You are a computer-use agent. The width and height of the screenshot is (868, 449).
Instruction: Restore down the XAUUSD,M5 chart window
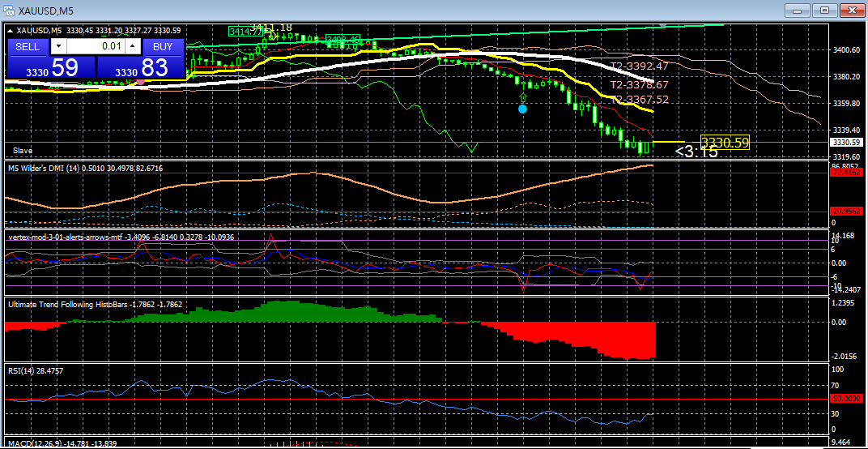point(825,10)
